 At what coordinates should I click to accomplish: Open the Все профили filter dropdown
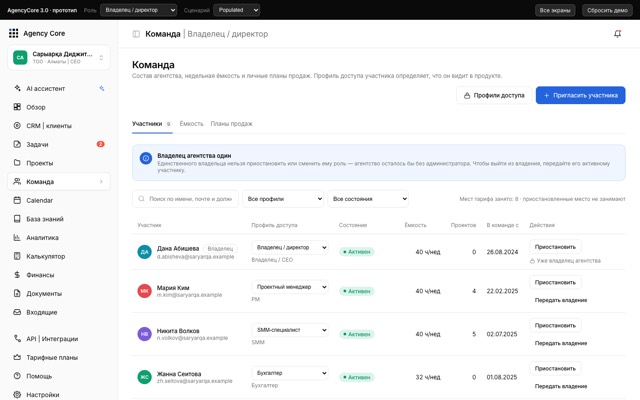point(283,199)
